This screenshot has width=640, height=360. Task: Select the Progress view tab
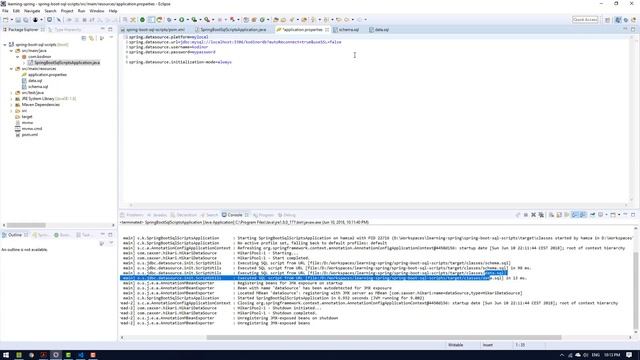pos(265,215)
